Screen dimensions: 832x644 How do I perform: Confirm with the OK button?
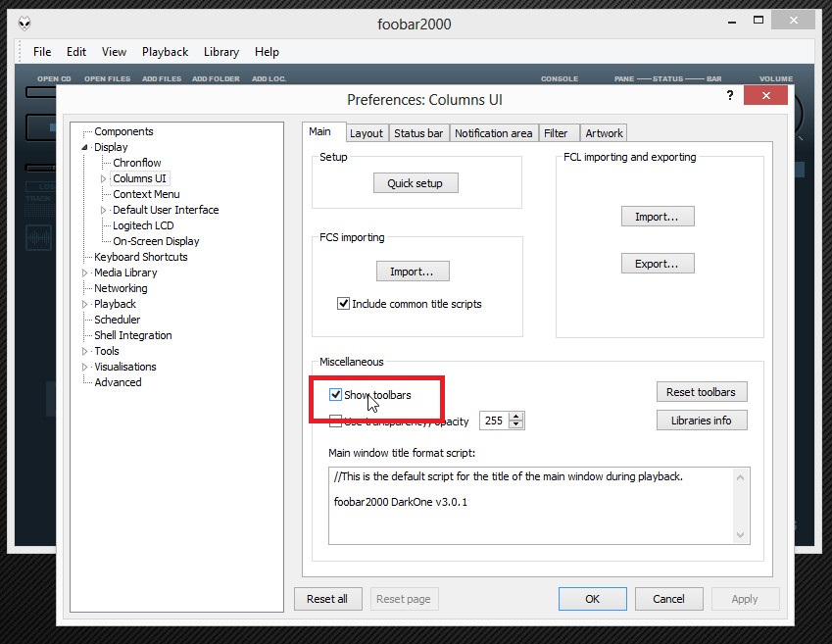click(x=592, y=599)
